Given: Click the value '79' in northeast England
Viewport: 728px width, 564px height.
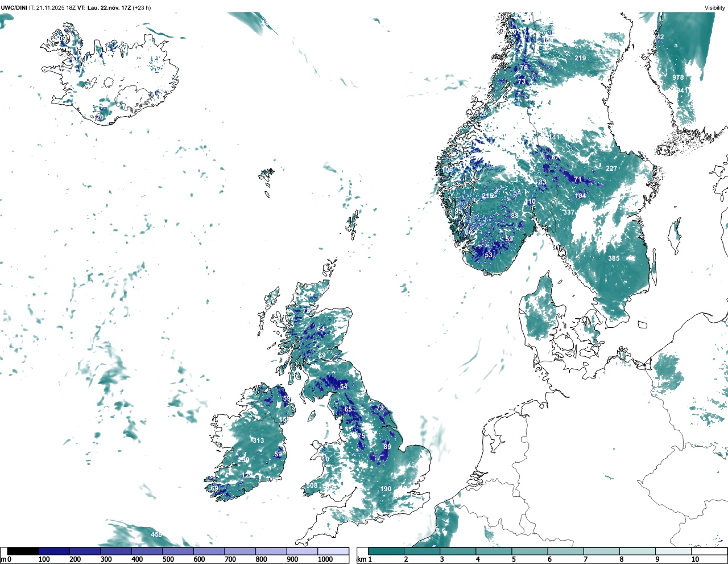Looking at the screenshot, I should click(x=380, y=408).
